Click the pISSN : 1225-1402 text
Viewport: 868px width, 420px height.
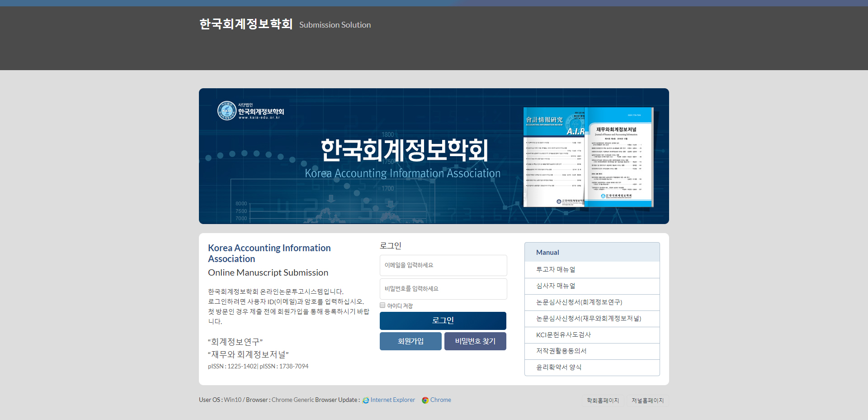click(x=232, y=367)
